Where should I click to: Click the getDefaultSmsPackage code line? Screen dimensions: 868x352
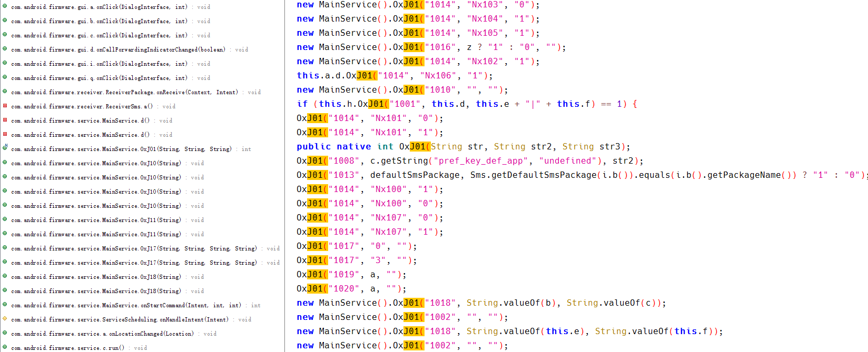click(579, 175)
